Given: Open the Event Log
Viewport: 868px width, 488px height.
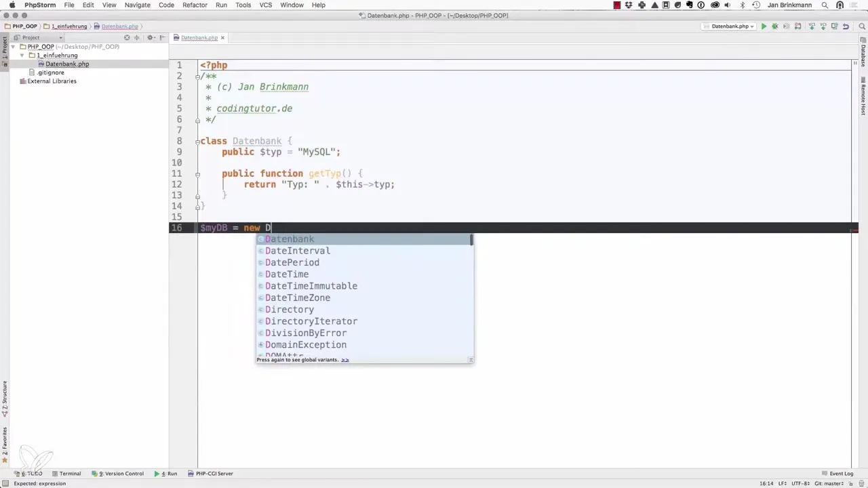Looking at the screenshot, I should point(837,474).
